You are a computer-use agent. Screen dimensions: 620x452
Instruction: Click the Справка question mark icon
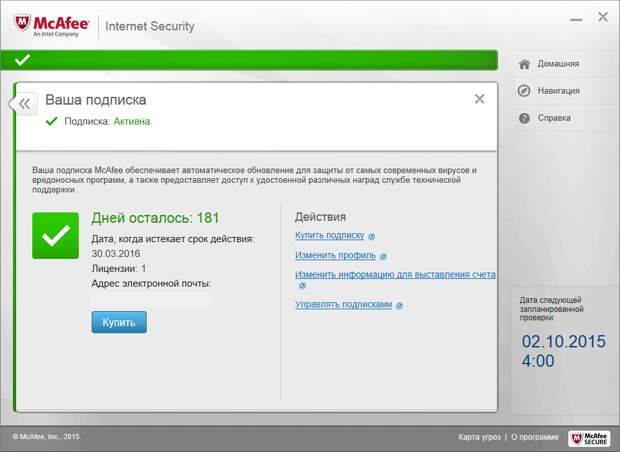pyautogui.click(x=524, y=118)
